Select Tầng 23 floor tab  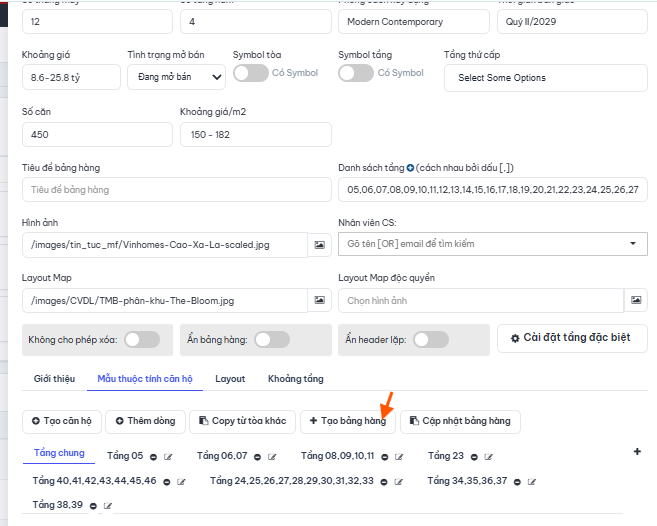pos(446,456)
